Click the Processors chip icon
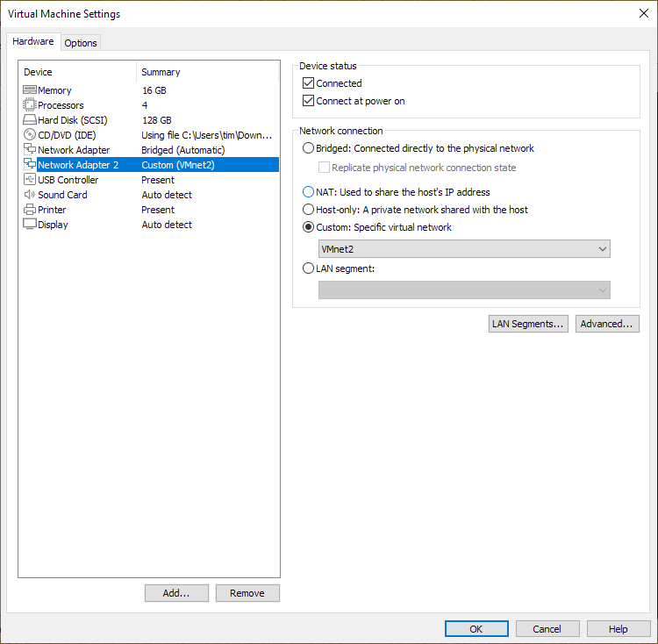658x644 pixels. tap(29, 105)
